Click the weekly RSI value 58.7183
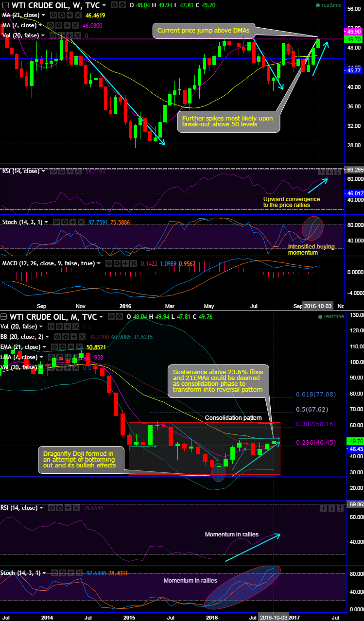Image resolution: width=364 pixels, height=621 pixels. click(x=95, y=171)
